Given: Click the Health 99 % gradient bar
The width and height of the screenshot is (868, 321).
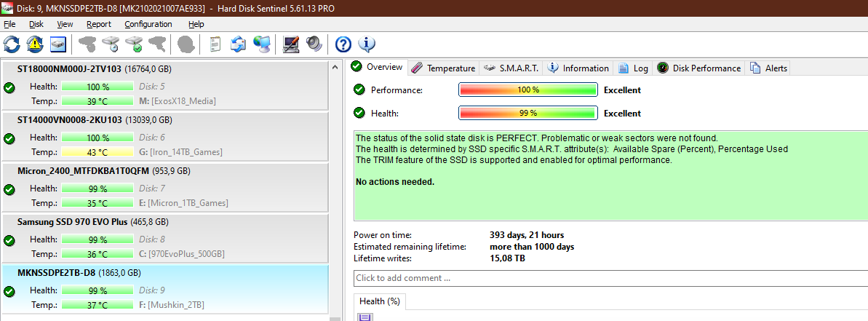Looking at the screenshot, I should click(x=528, y=113).
